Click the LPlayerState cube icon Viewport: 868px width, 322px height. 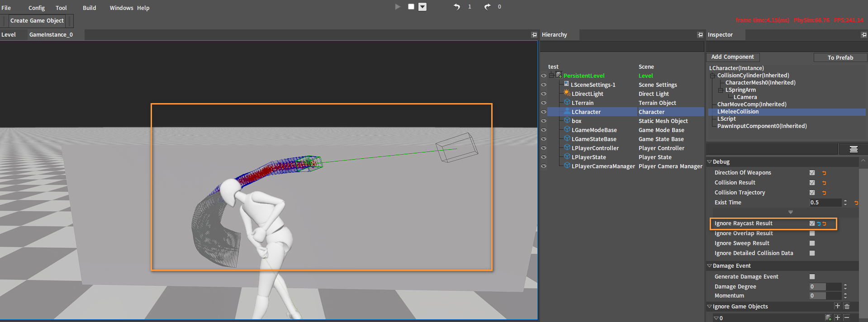coord(567,156)
